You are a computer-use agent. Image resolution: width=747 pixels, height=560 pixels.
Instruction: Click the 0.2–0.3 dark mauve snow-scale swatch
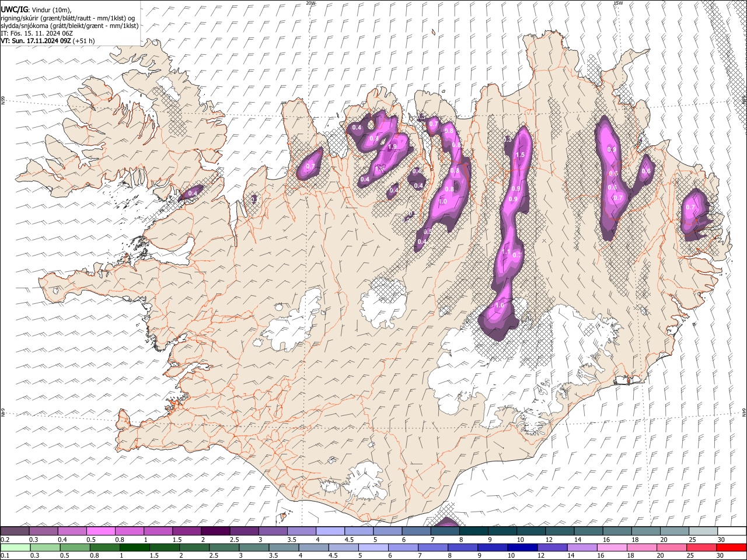tap(15, 531)
